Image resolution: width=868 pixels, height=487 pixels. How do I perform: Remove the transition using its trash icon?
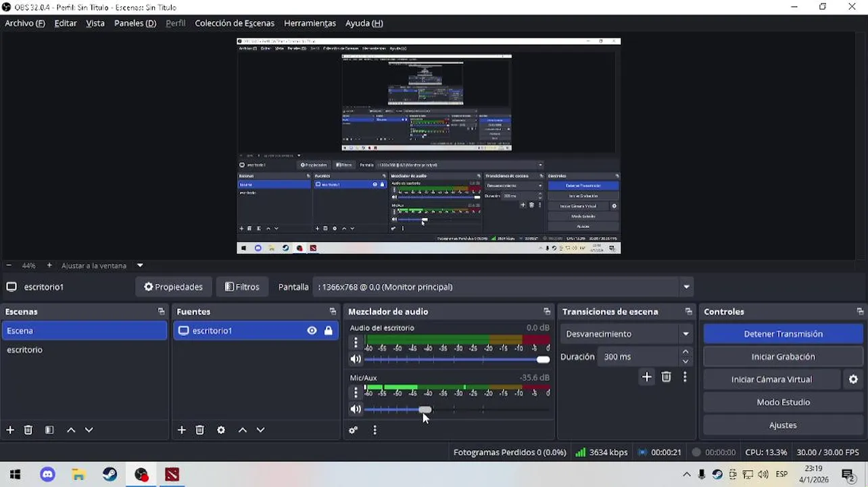point(667,377)
